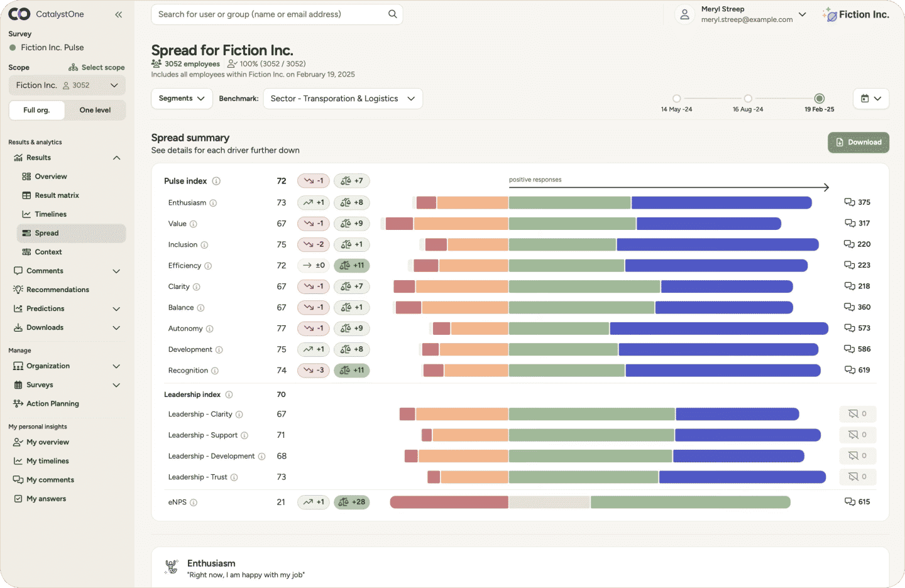Expand the Comments section

pyautogui.click(x=116, y=271)
